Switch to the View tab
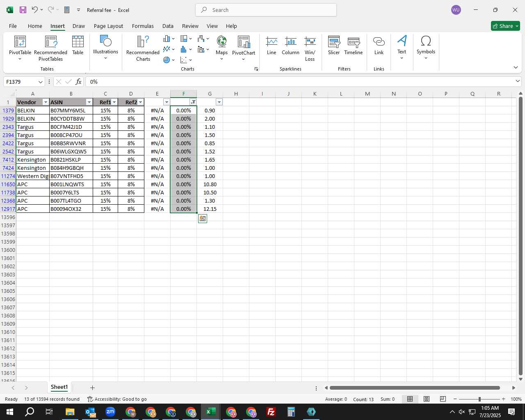The image size is (525, 420). (212, 26)
